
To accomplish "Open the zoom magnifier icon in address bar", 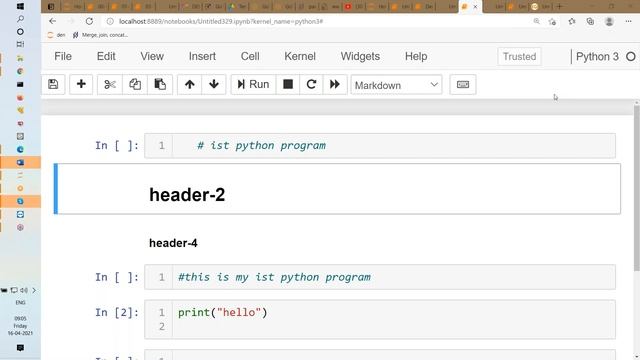I will [x=536, y=21].
